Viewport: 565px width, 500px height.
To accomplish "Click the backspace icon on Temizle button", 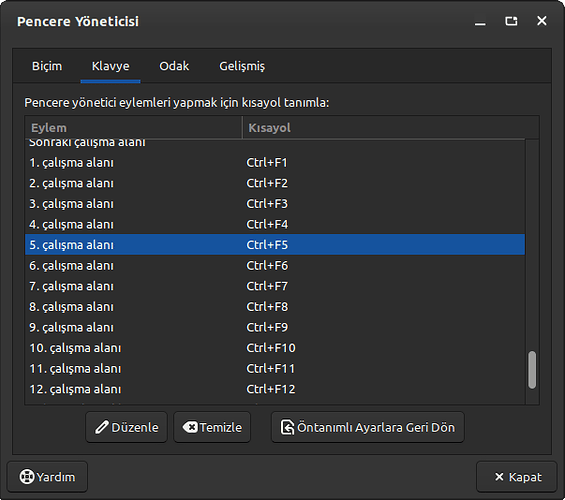I will pos(190,427).
